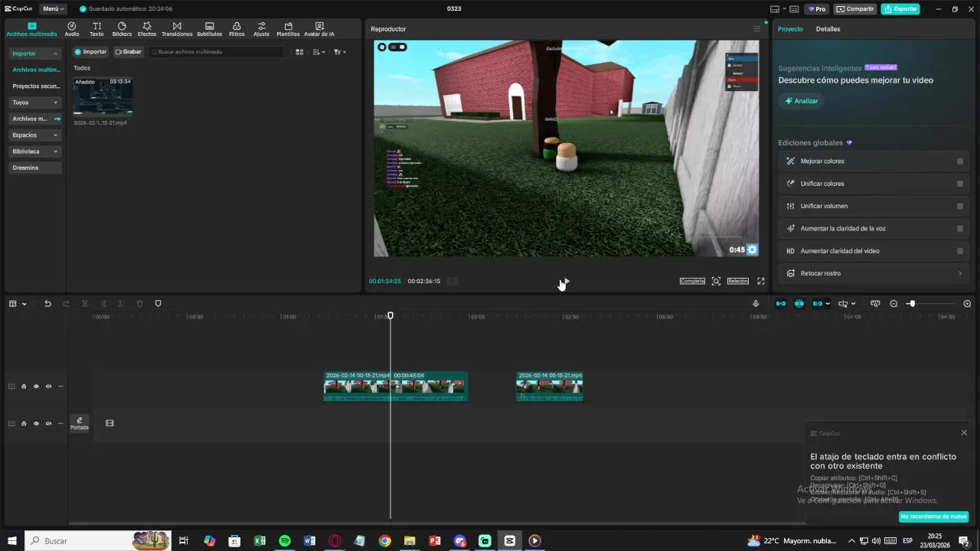This screenshot has height=551, width=980.
Task: Zoom in the timeline
Action: point(967,304)
